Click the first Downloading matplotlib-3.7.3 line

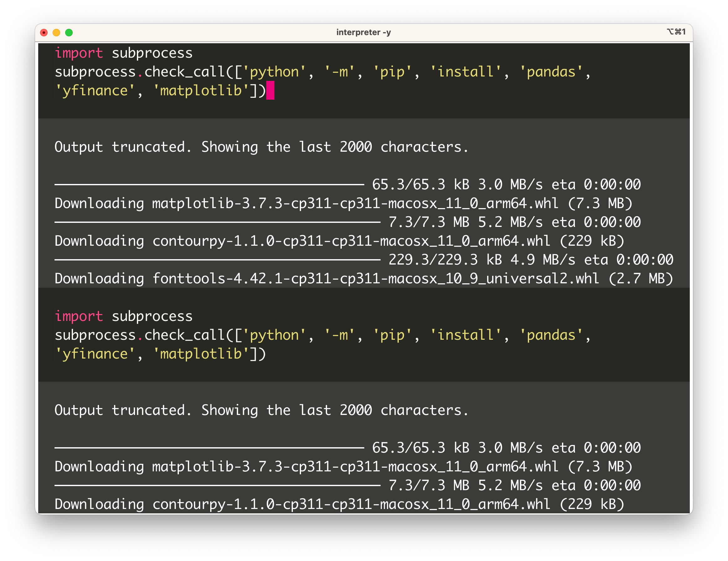click(343, 203)
